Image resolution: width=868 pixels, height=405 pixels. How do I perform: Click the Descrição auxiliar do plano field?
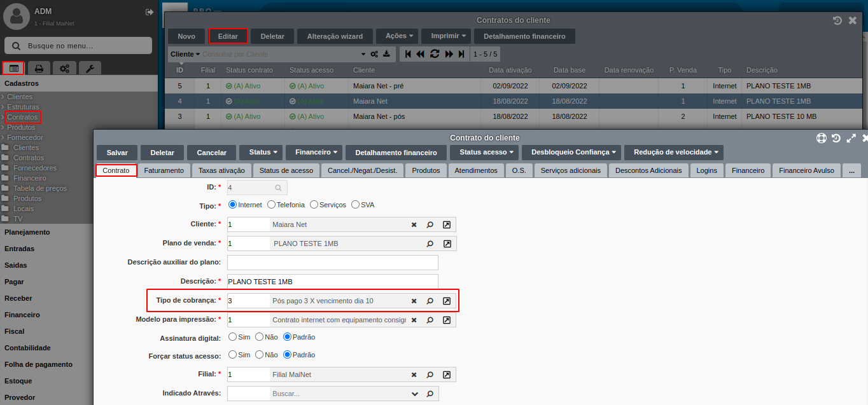click(x=332, y=263)
